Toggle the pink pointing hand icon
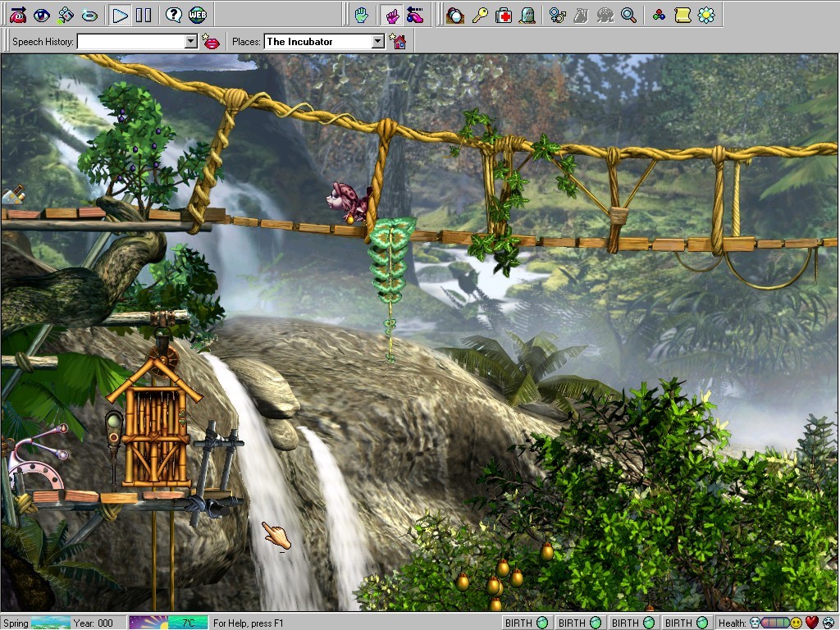840x630 pixels. (393, 15)
